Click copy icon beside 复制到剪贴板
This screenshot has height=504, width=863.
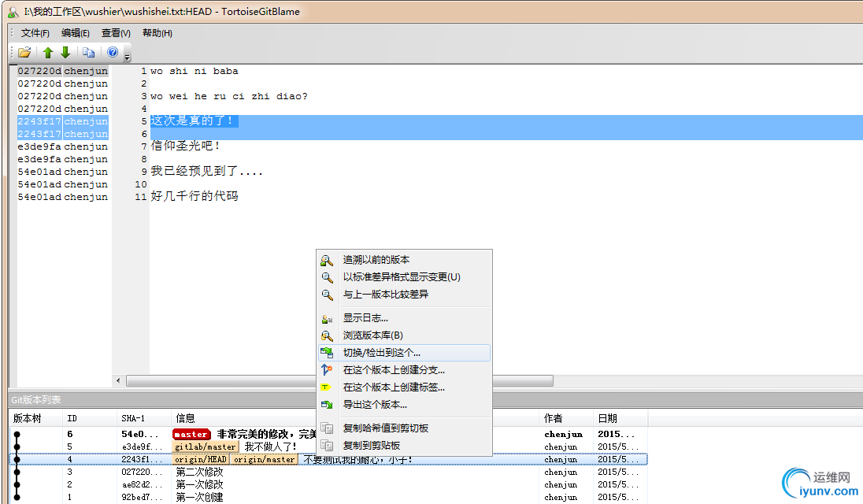click(x=327, y=446)
